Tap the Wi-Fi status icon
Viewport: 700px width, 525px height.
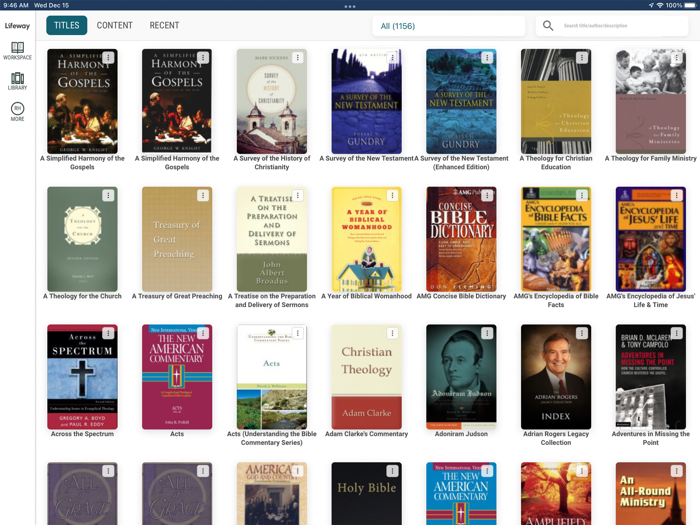tap(660, 5)
